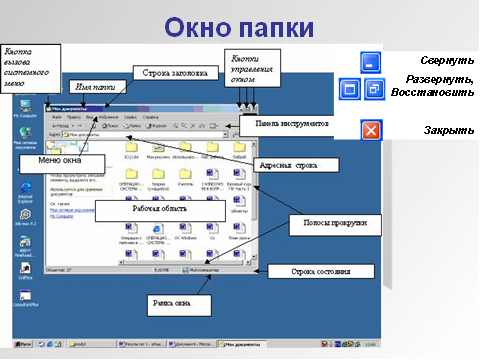The height and width of the screenshot is (360, 480).
Task: Click the Назад back toolbar button
Action: (x=60, y=126)
